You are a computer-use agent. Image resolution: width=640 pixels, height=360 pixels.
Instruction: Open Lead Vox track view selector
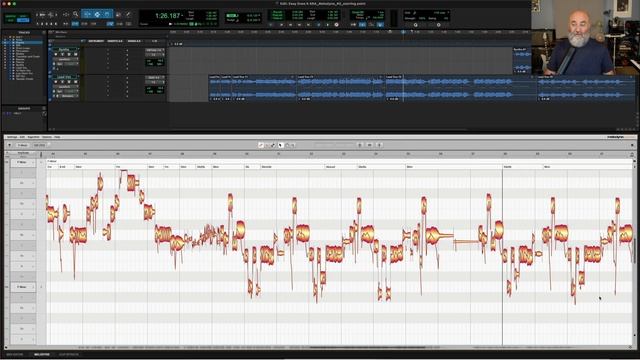pos(66,87)
